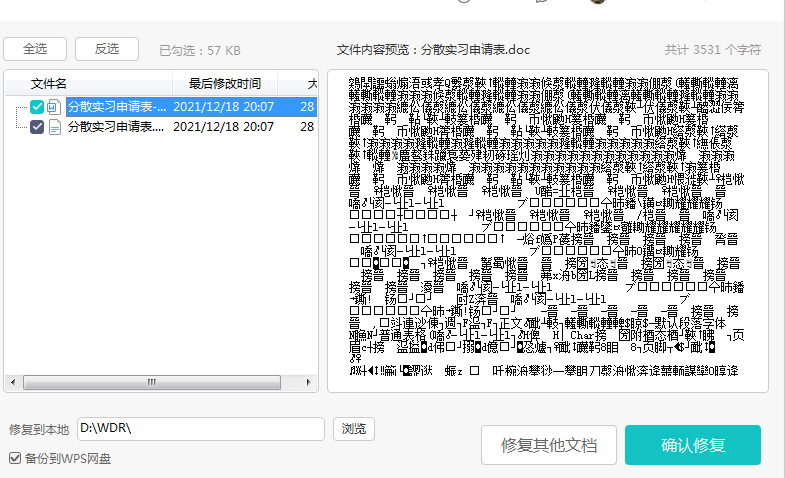Toggle 备份到WPS网盘 checkbox

click(15, 458)
